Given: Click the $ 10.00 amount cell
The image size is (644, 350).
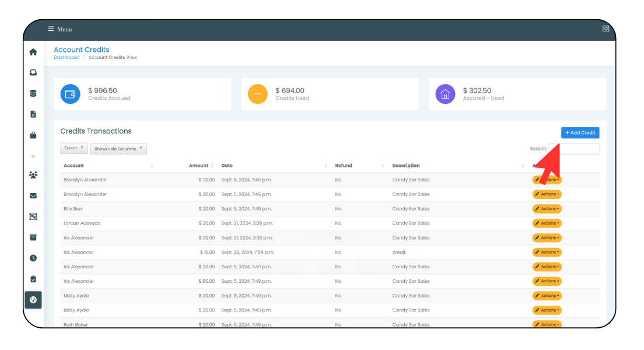Looking at the screenshot, I should pos(207,252).
